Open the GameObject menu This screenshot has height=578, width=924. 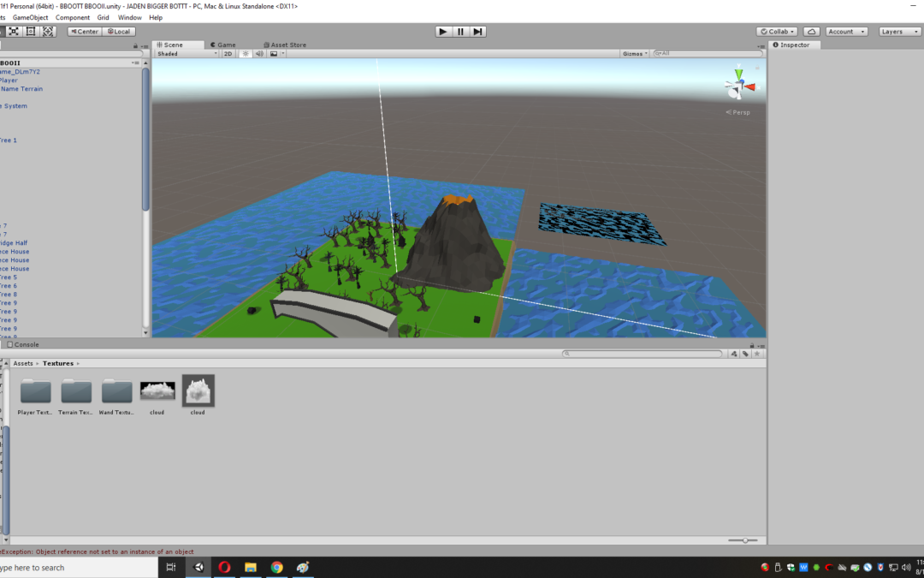31,18
